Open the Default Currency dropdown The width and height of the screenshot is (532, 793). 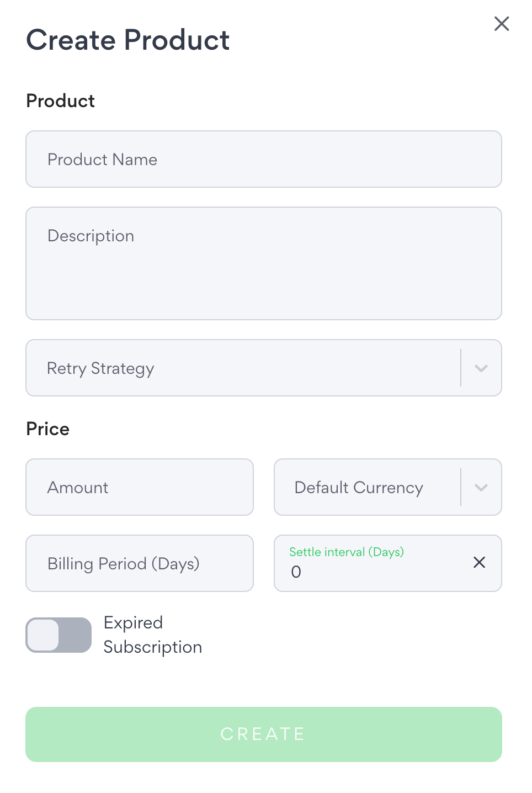coord(388,487)
